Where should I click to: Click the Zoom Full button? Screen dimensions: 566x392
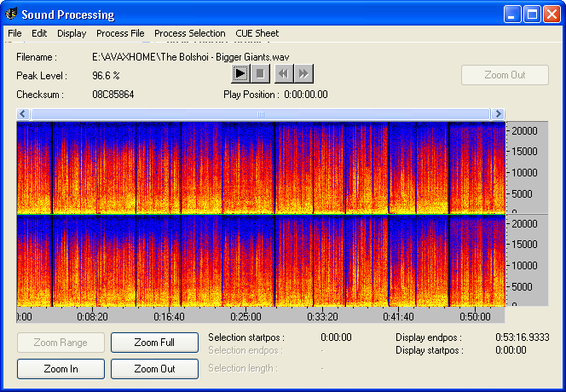point(154,343)
